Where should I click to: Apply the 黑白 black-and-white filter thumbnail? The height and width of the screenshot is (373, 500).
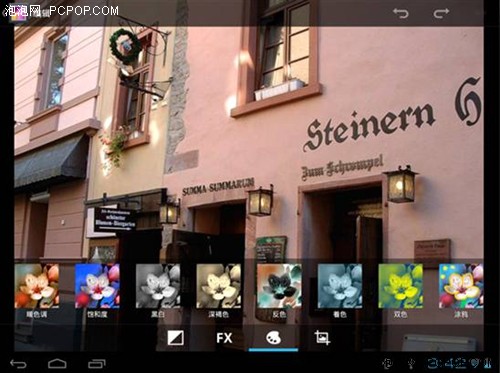[158, 286]
